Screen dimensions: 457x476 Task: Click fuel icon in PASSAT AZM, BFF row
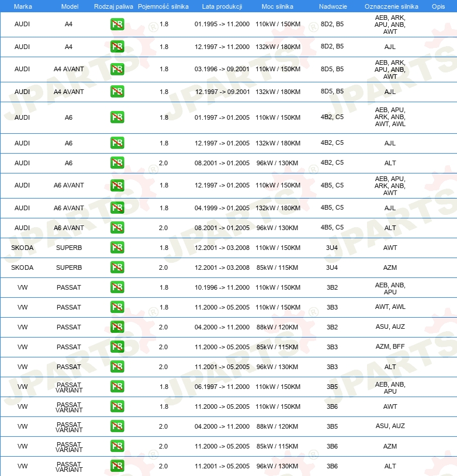click(x=117, y=347)
